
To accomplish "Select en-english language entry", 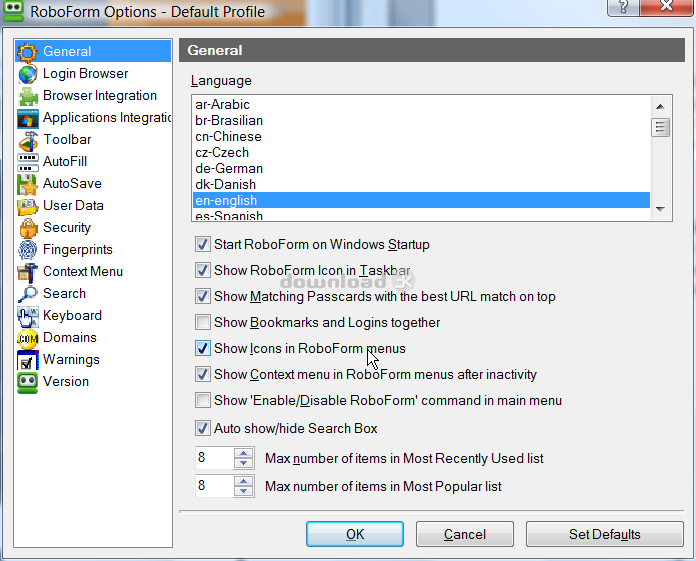I will (421, 200).
